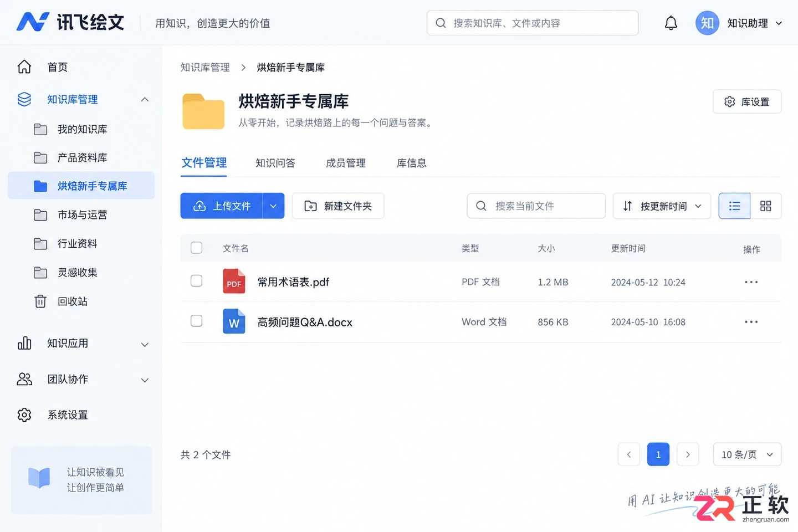The width and height of the screenshot is (798, 532).
Task: Click the layers icon beside 知识库管理
Action: point(24,99)
